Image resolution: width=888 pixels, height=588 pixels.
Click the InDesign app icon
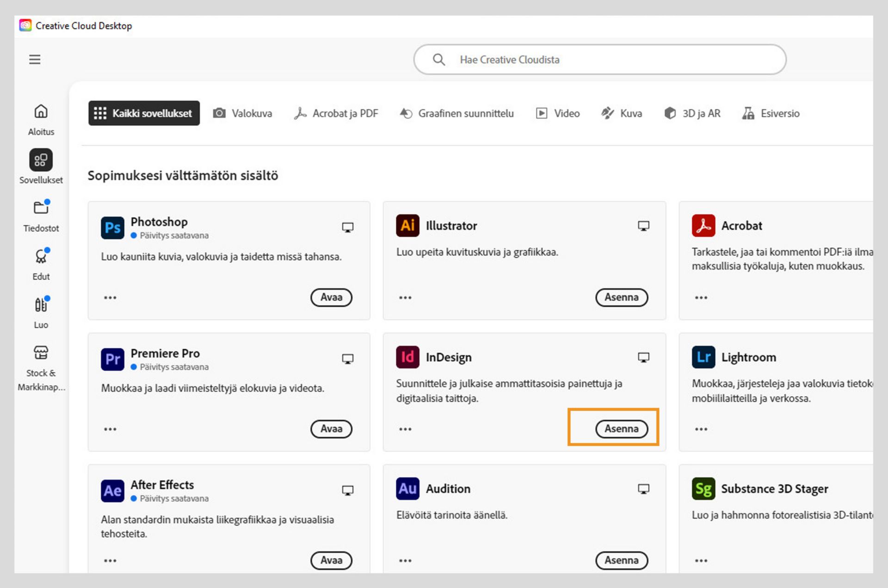[407, 357]
